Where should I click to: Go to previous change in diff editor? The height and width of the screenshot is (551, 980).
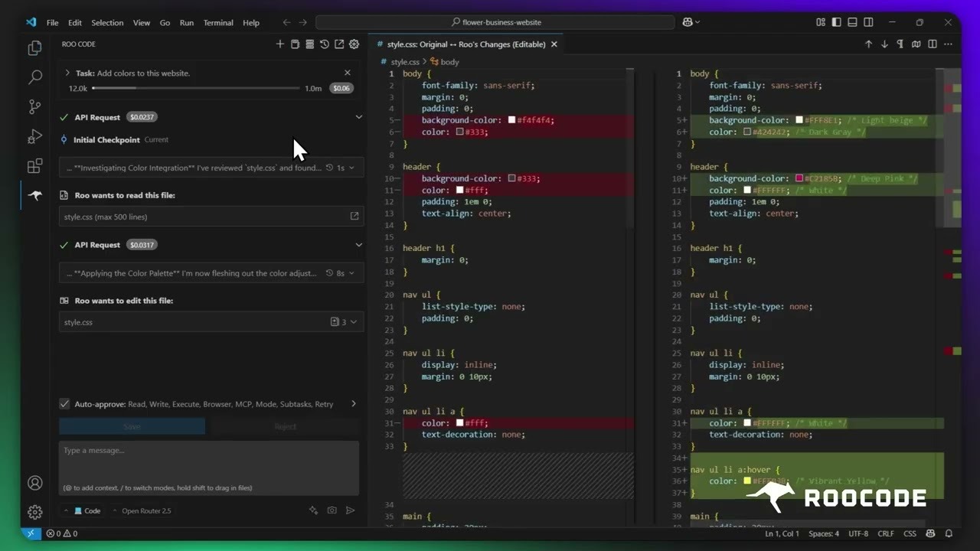pos(868,44)
